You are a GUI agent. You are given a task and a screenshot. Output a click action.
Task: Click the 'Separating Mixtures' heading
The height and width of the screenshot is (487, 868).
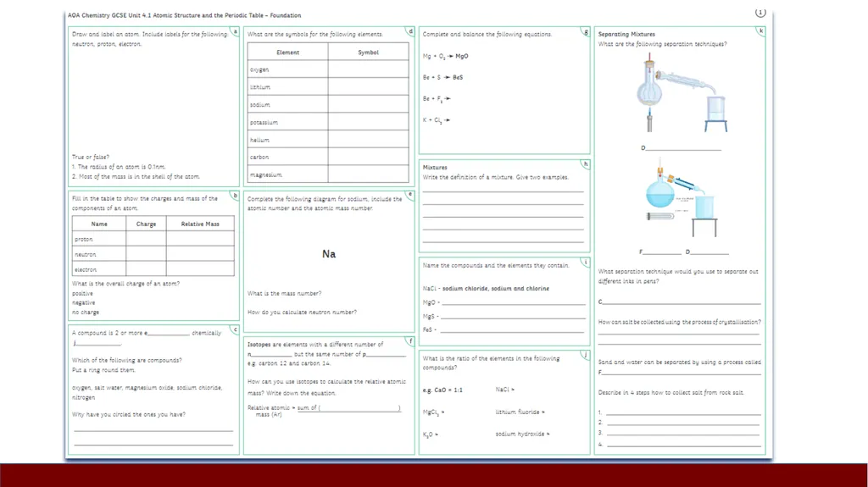(x=626, y=35)
